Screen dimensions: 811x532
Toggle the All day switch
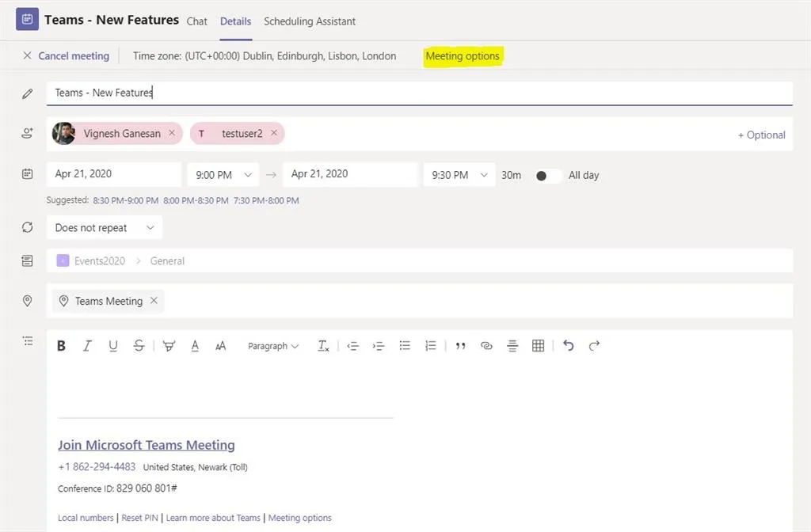(548, 176)
